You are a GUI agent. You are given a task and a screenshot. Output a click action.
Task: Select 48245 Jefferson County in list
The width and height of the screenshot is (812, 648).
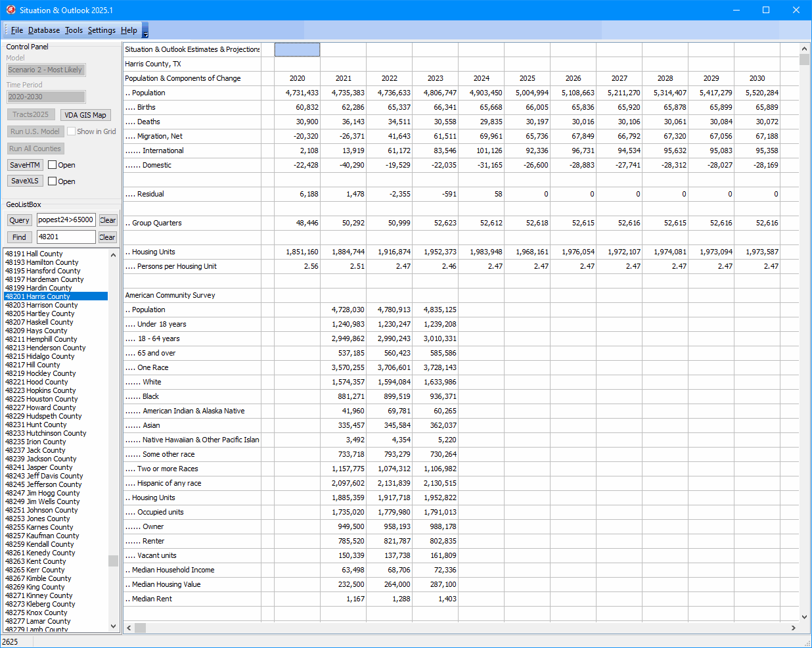point(56,484)
